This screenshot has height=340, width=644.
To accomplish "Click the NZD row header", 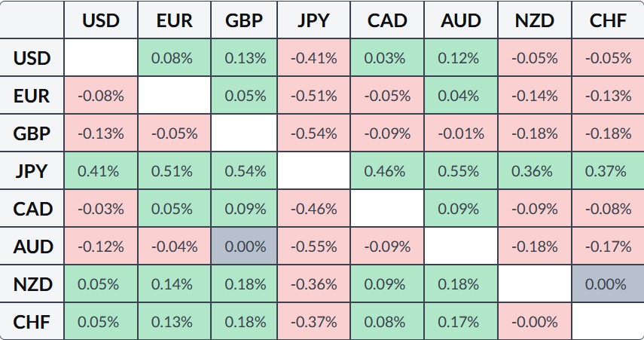I will tap(32, 284).
